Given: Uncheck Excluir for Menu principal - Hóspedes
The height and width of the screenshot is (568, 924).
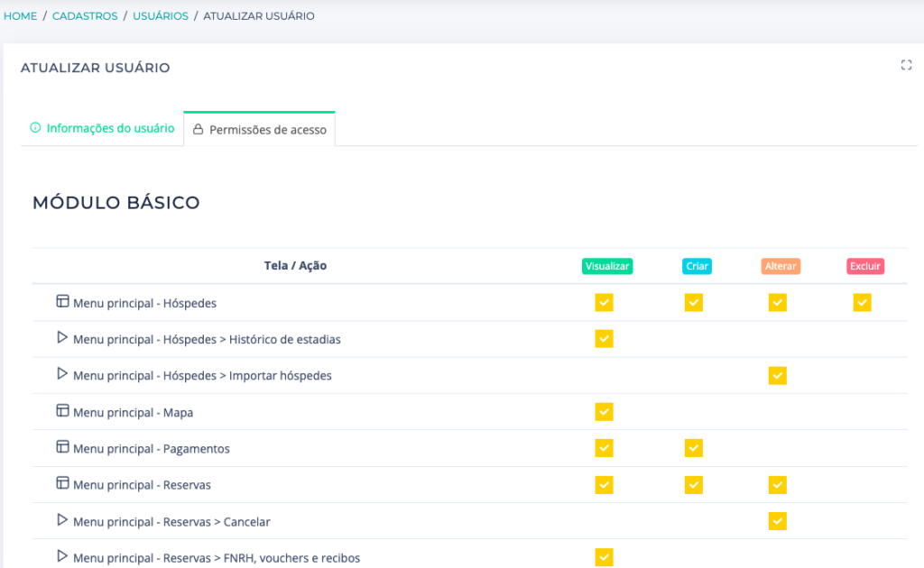Looking at the screenshot, I should pyautogui.click(x=862, y=303).
